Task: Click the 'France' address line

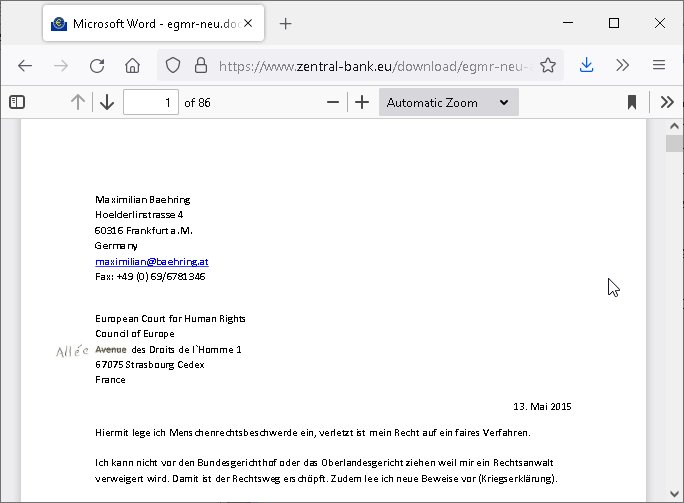Action: point(110,380)
